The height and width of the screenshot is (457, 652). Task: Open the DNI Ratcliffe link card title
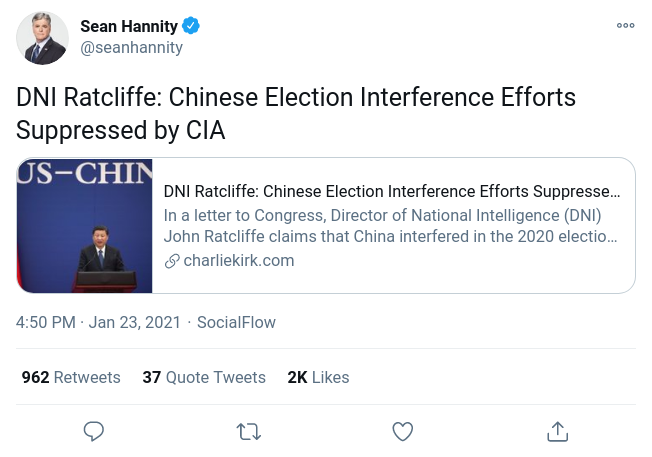pos(391,191)
